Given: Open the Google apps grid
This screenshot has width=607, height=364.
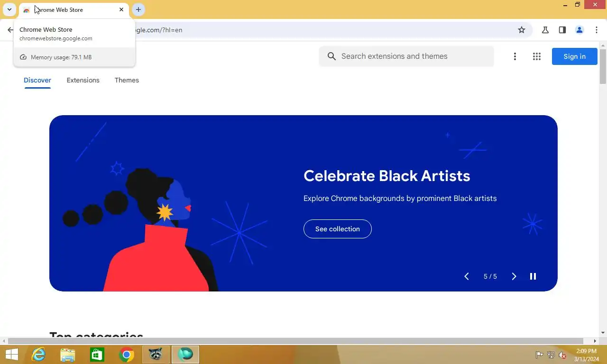Looking at the screenshot, I should (x=537, y=56).
